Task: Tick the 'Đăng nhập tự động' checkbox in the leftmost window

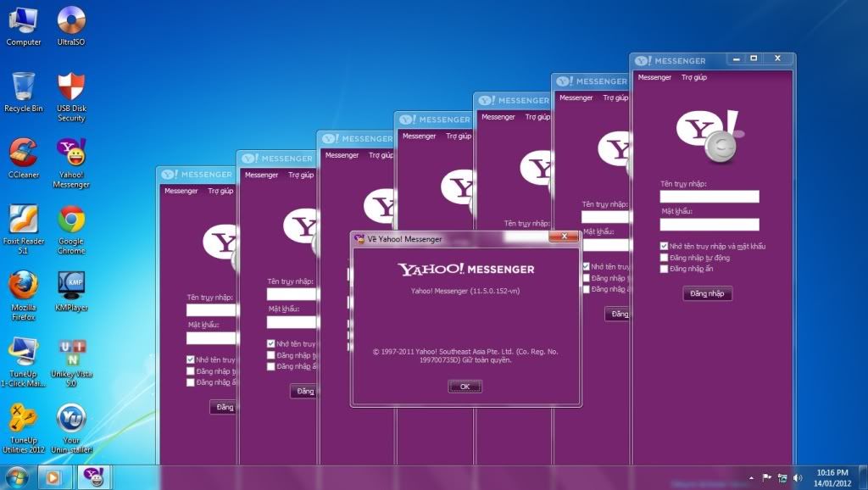Action: pos(191,371)
